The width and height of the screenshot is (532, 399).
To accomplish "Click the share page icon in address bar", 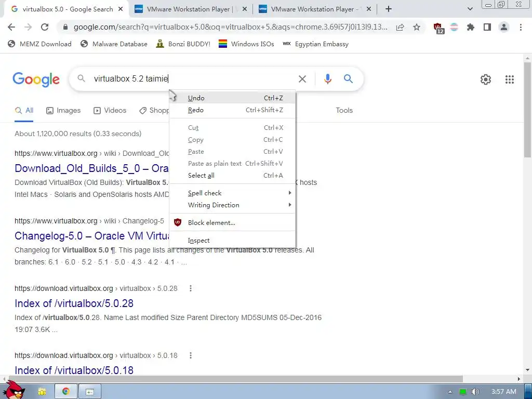I will pyautogui.click(x=400, y=27).
